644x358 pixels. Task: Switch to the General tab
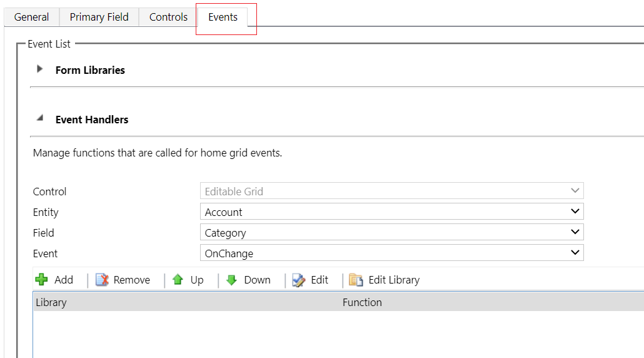pos(32,17)
